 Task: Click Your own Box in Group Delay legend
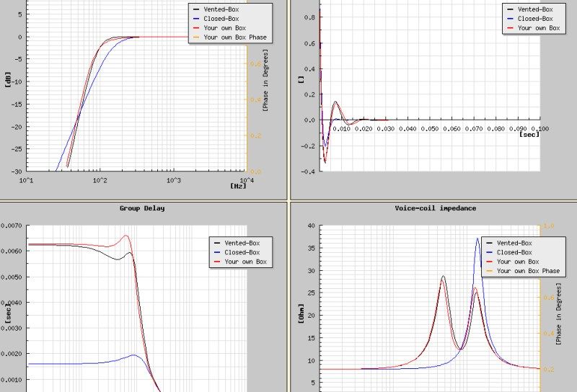coord(246,262)
